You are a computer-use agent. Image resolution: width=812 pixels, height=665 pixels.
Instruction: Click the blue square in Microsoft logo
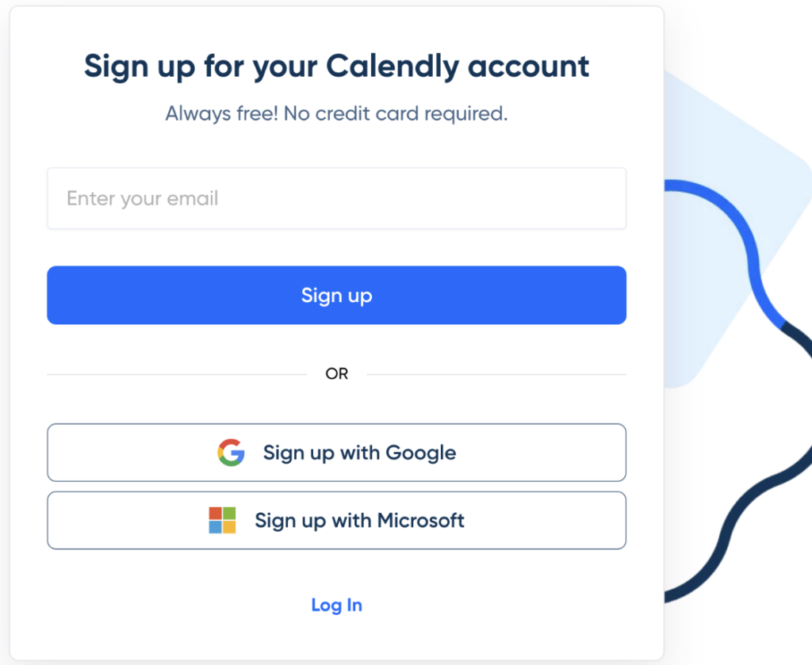pos(215,527)
